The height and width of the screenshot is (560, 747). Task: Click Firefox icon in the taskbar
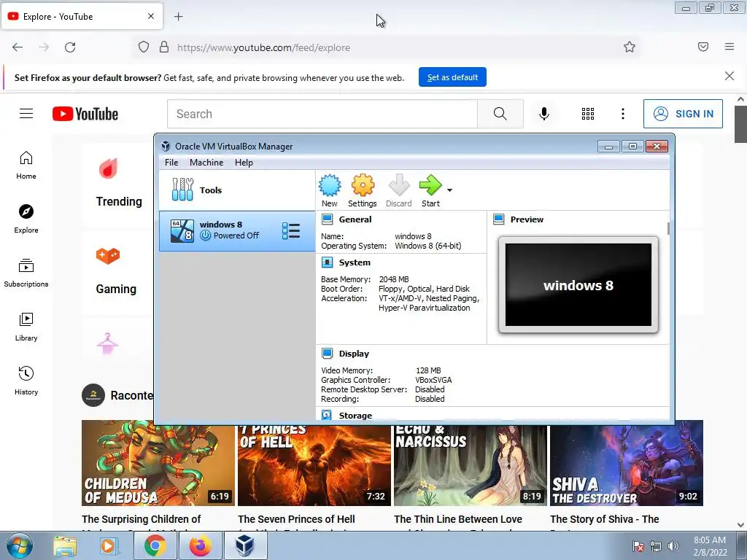point(200,545)
